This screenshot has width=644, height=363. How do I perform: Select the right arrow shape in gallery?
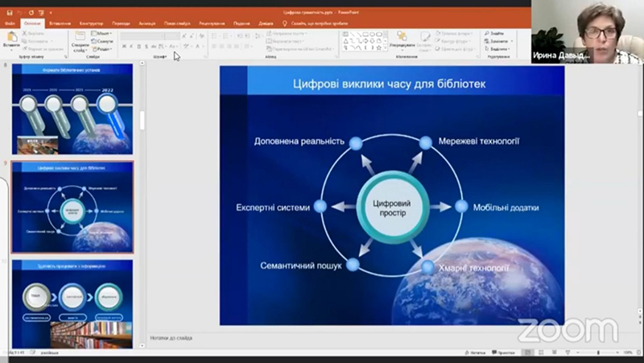pyautogui.click(x=365, y=41)
